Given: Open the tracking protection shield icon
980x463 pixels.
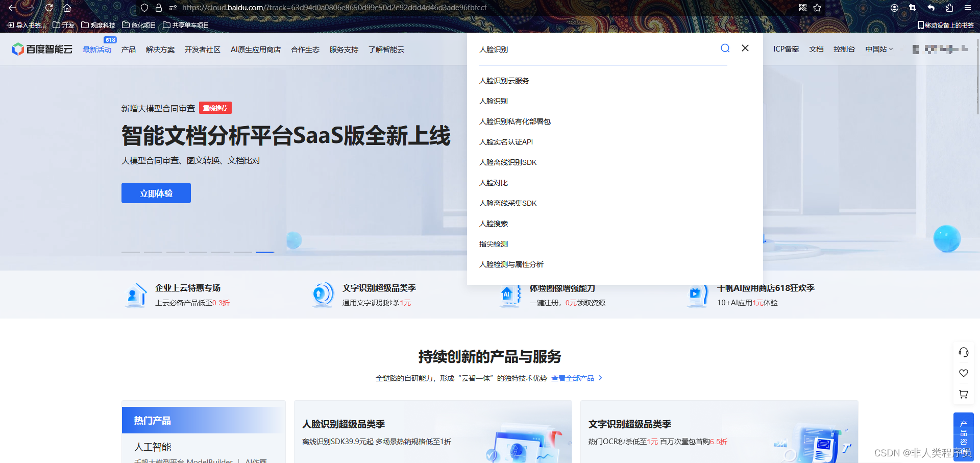Looking at the screenshot, I should coord(144,8).
